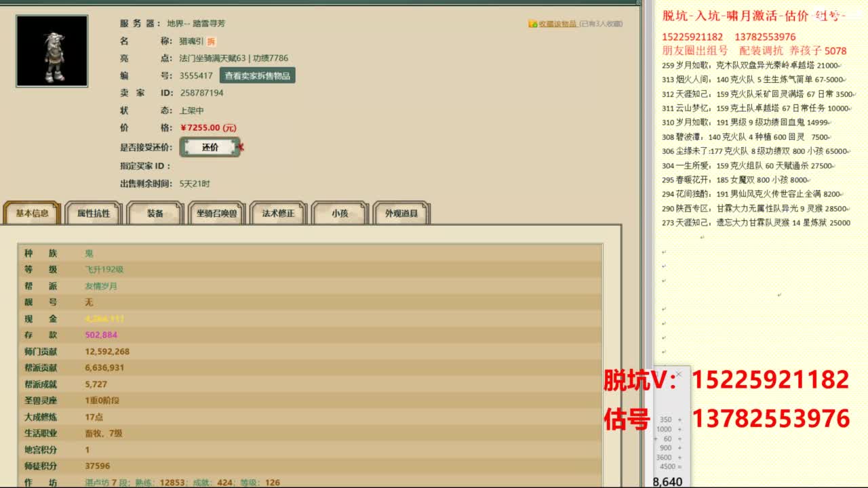Click the note line starting 304 一生所爱
This screenshot has height=488, width=868.
[747, 165]
